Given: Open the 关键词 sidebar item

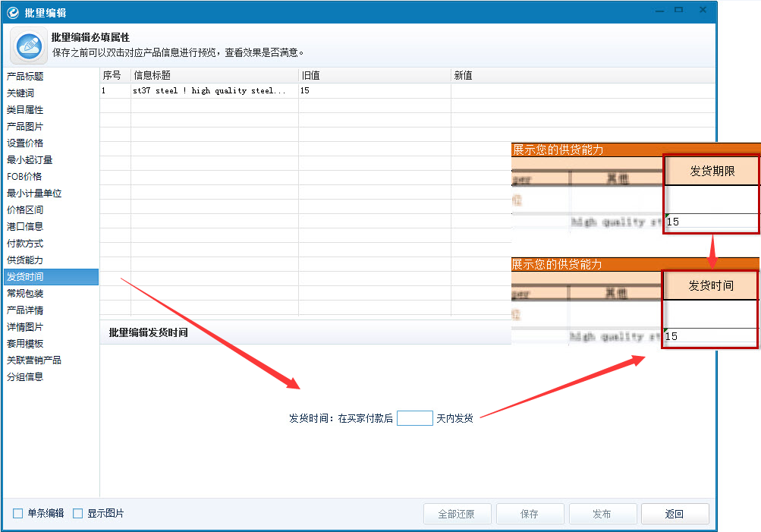Looking at the screenshot, I should (20, 93).
